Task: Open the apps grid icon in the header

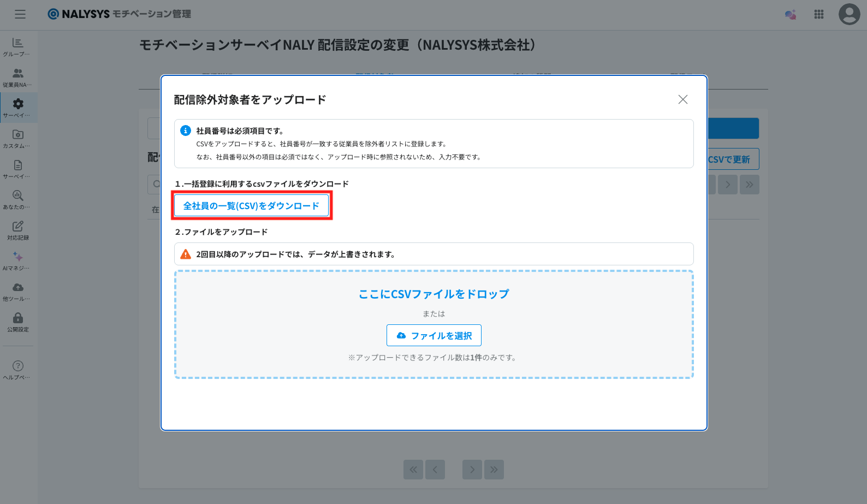Action: click(819, 15)
